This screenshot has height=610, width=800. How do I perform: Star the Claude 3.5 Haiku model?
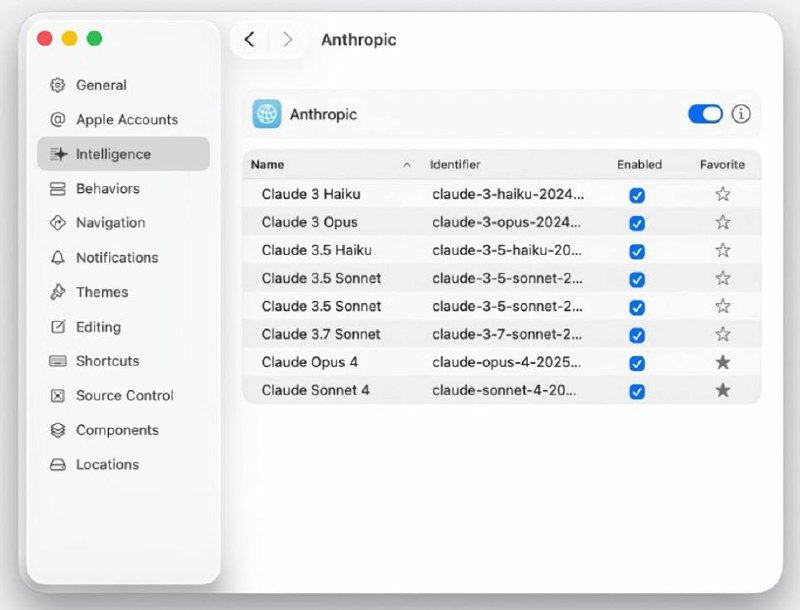coord(722,250)
